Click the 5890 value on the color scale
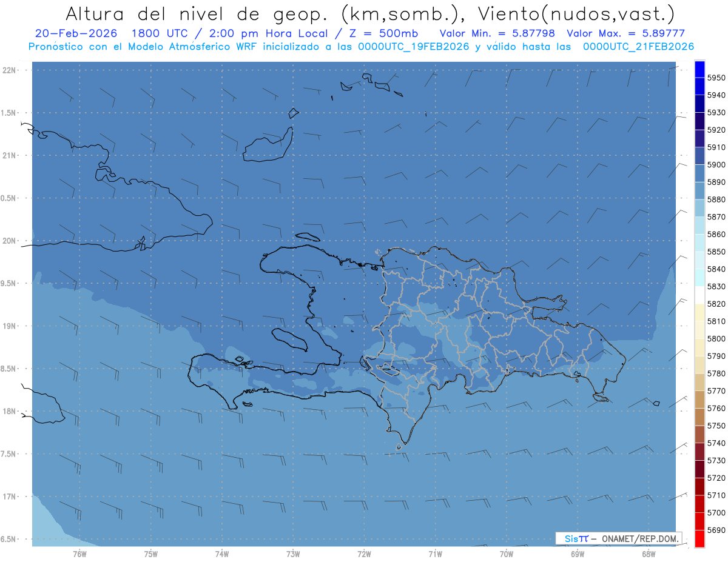728x562 pixels. (x=716, y=182)
